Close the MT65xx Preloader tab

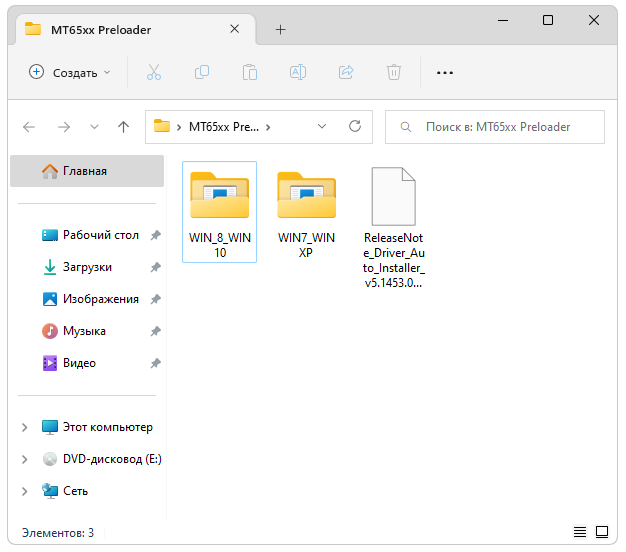[235, 29]
